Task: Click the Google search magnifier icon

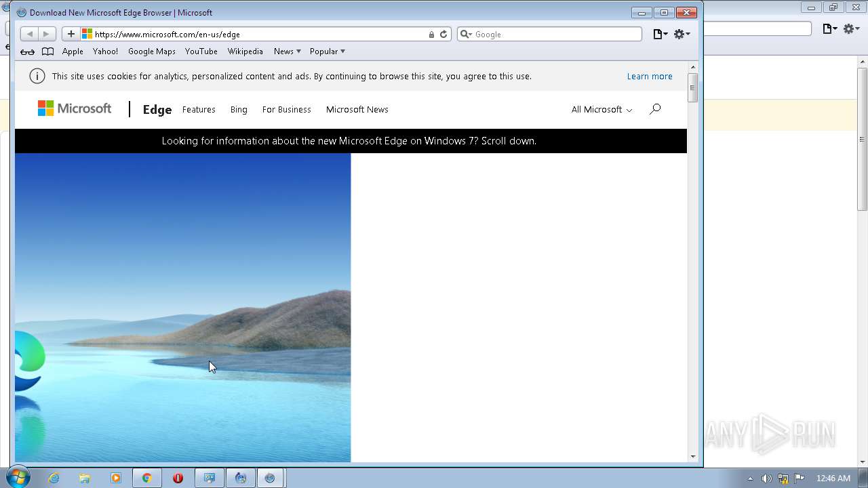Action: (466, 34)
